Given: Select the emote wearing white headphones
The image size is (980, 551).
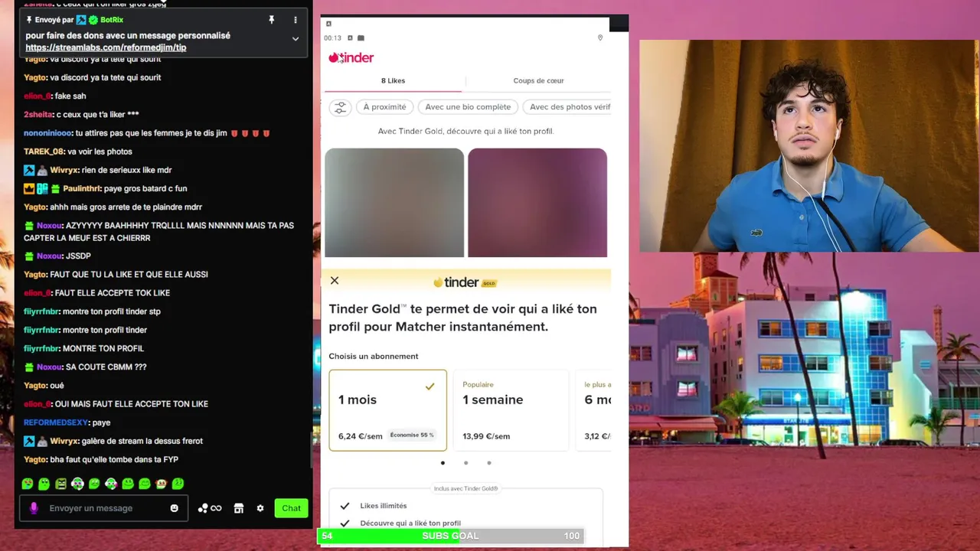Looking at the screenshot, I should (77, 484).
